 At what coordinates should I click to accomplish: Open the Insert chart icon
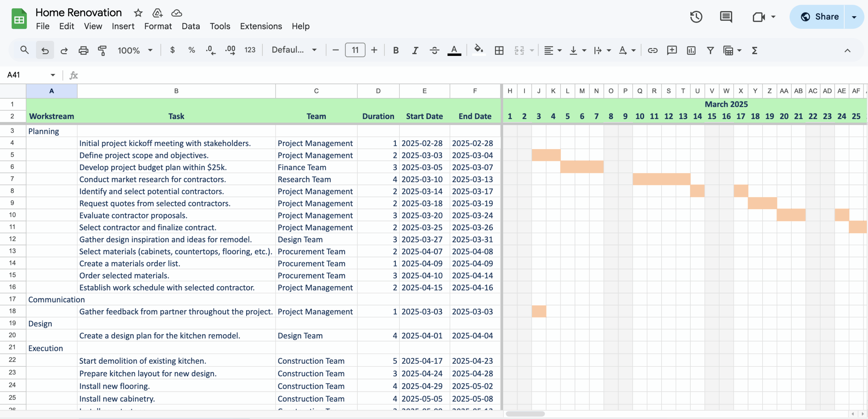point(691,50)
